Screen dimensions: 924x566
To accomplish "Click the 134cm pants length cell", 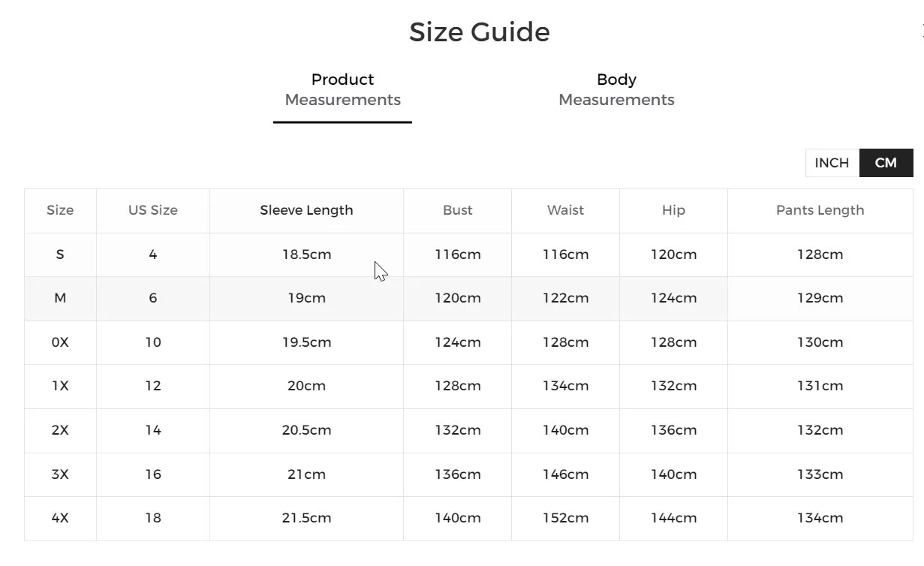I will click(x=820, y=518).
